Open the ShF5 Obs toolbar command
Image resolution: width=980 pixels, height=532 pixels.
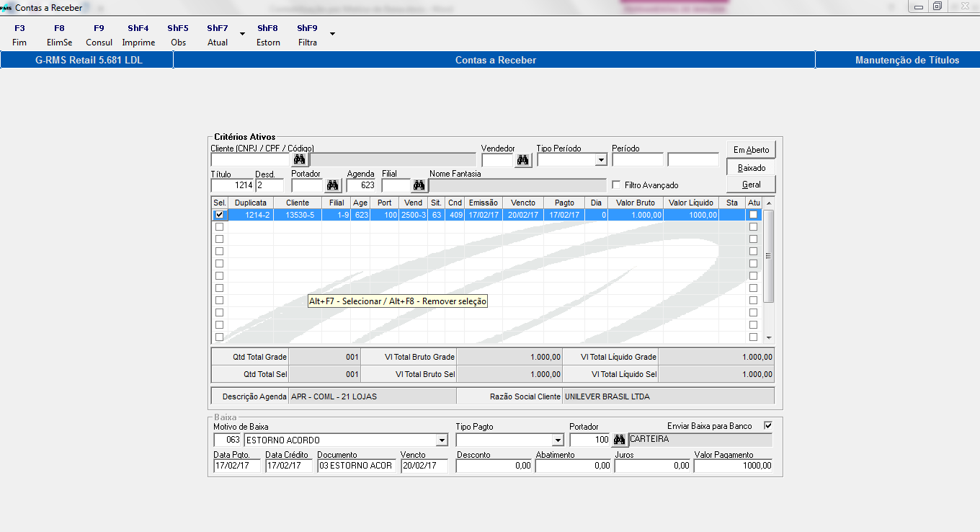(x=178, y=35)
